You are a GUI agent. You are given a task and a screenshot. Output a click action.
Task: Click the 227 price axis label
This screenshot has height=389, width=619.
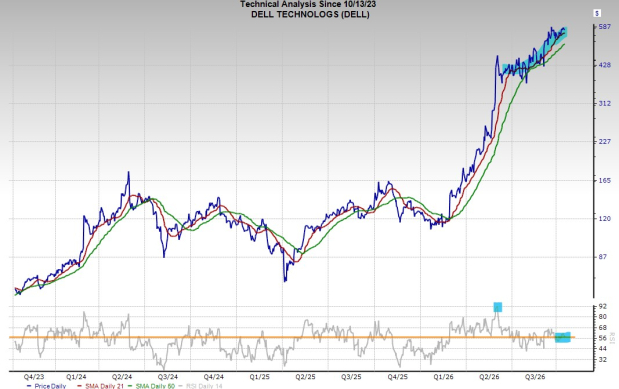click(605, 141)
